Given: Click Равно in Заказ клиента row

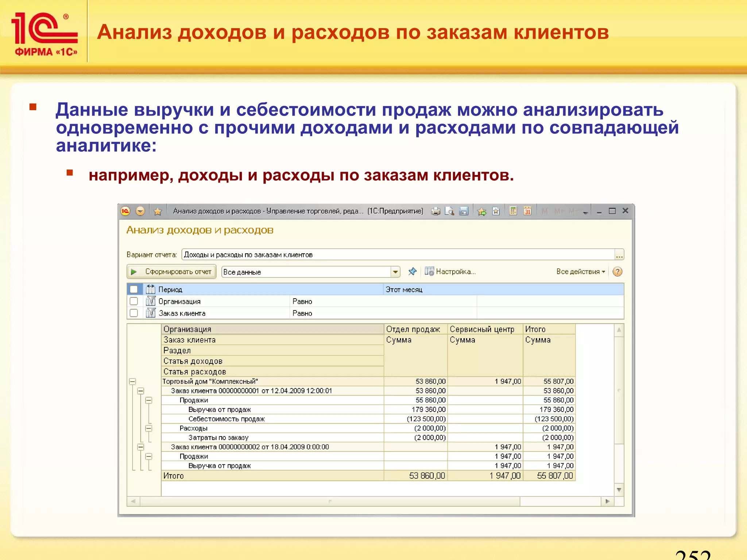Looking at the screenshot, I should point(302,313).
